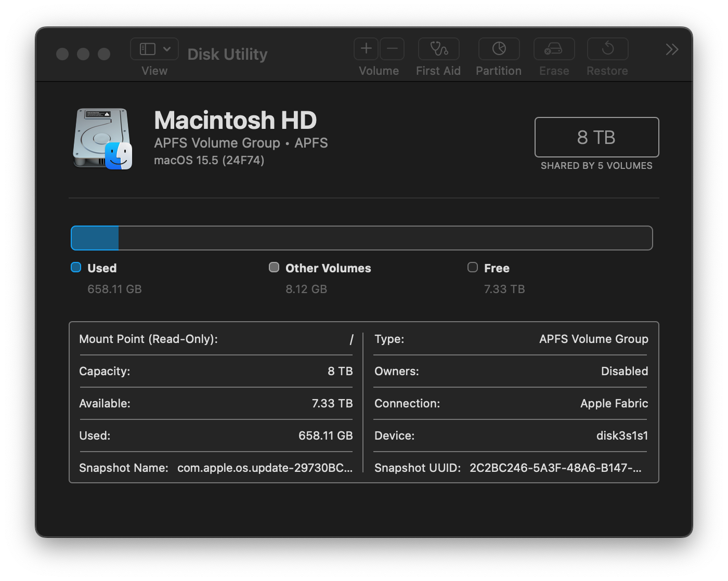The image size is (728, 581).
Task: Select the disk3s1s1 device value
Action: 622,435
